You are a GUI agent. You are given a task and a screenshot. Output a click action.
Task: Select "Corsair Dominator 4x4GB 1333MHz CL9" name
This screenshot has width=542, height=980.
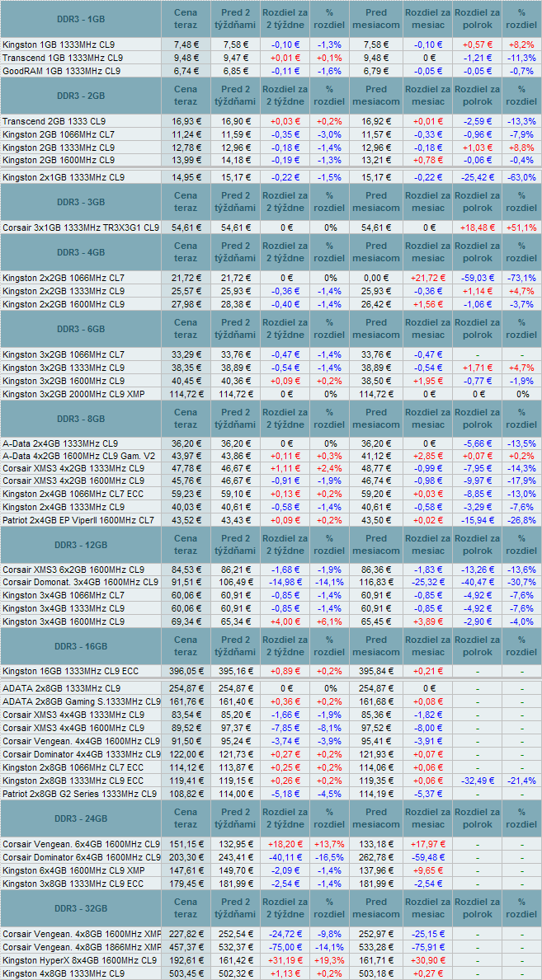[x=82, y=754]
